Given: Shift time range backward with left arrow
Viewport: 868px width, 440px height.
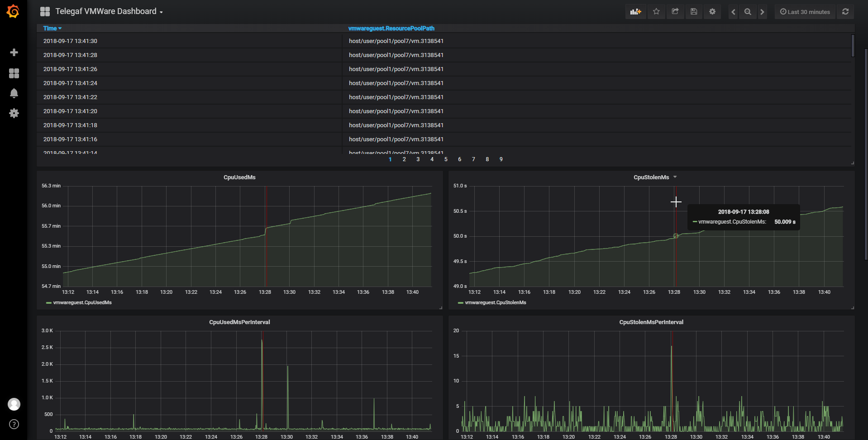Looking at the screenshot, I should (x=733, y=12).
